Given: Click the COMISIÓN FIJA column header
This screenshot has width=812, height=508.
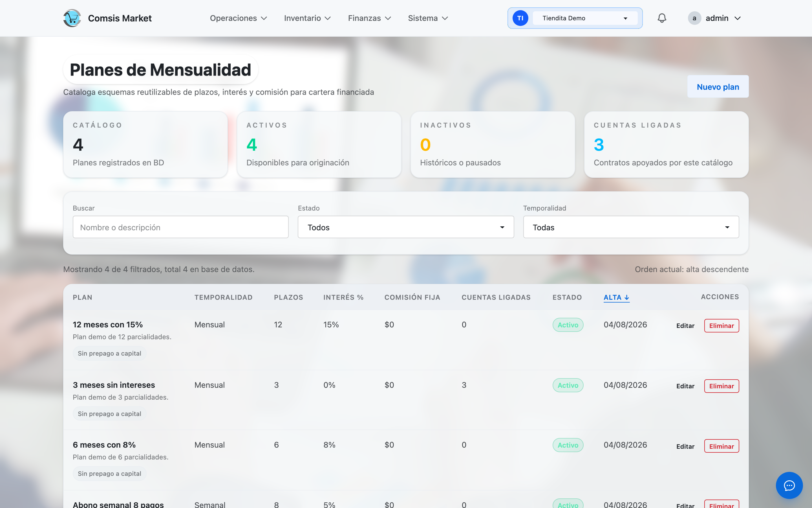Looking at the screenshot, I should [412, 297].
